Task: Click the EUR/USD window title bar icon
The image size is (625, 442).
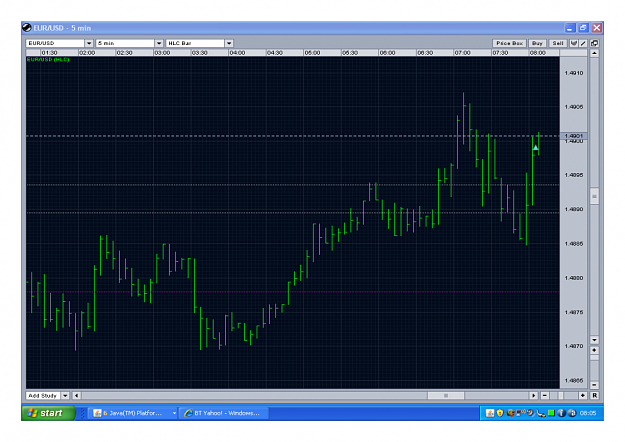Action: 27,28
